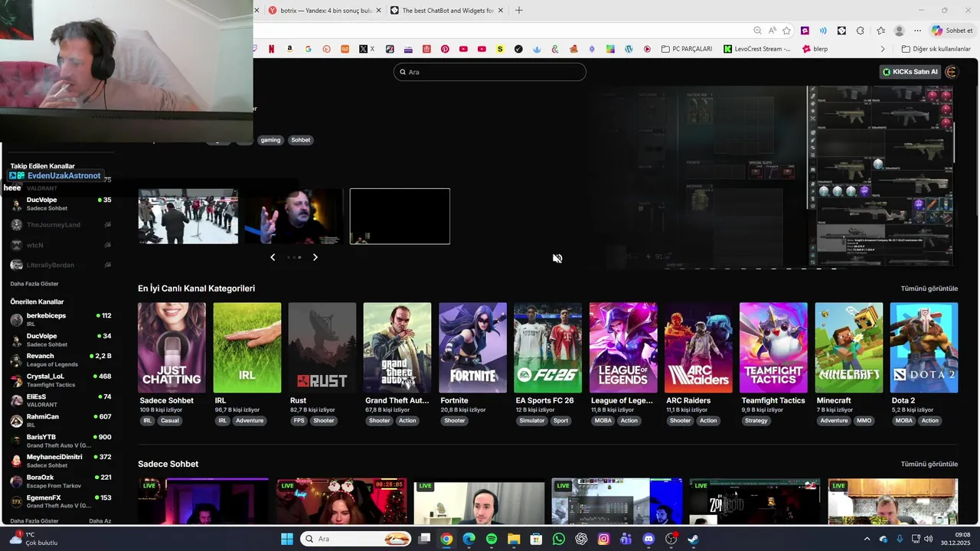Click the Windows Start button
The height and width of the screenshot is (551, 980).
pos(287,539)
